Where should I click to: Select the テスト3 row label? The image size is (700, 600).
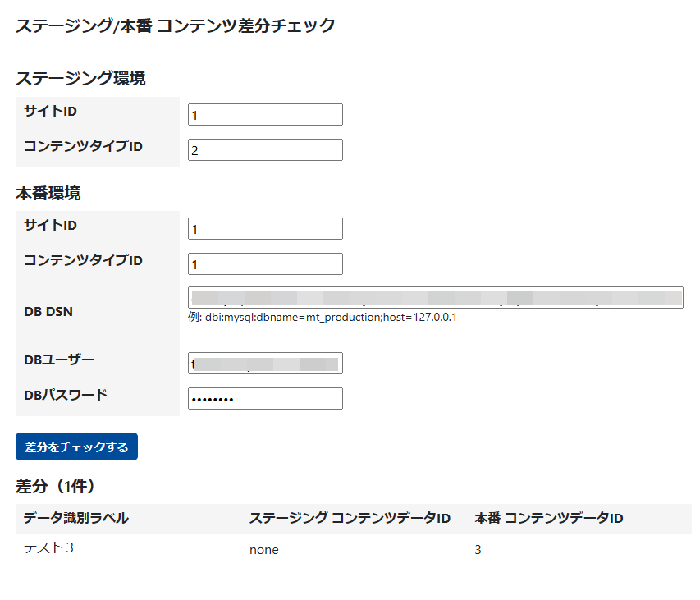tap(49, 548)
